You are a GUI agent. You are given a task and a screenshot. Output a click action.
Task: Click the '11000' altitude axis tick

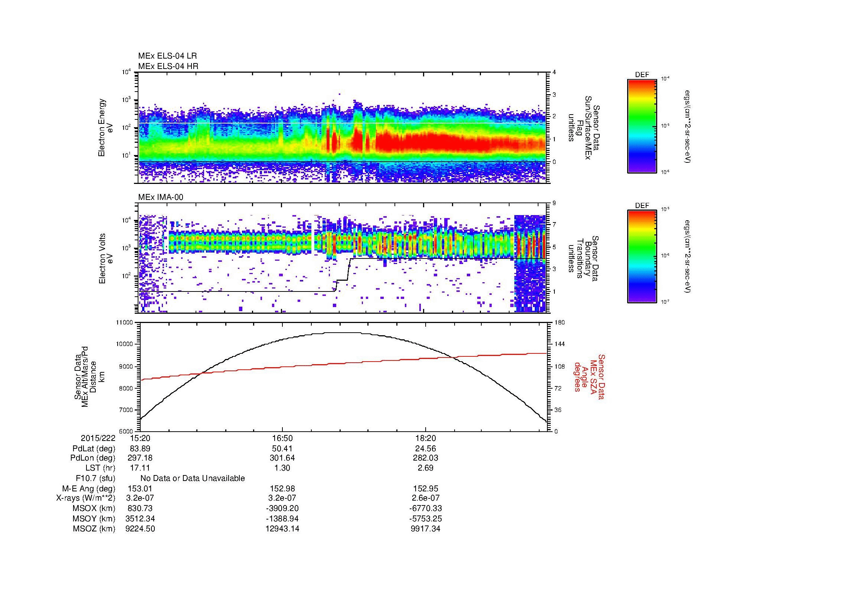coord(125,323)
